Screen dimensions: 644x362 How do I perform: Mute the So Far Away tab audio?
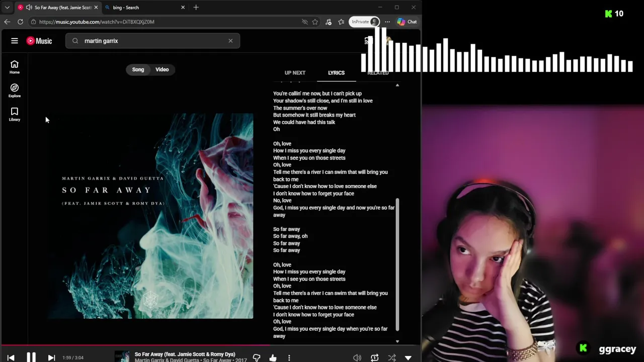click(x=29, y=8)
